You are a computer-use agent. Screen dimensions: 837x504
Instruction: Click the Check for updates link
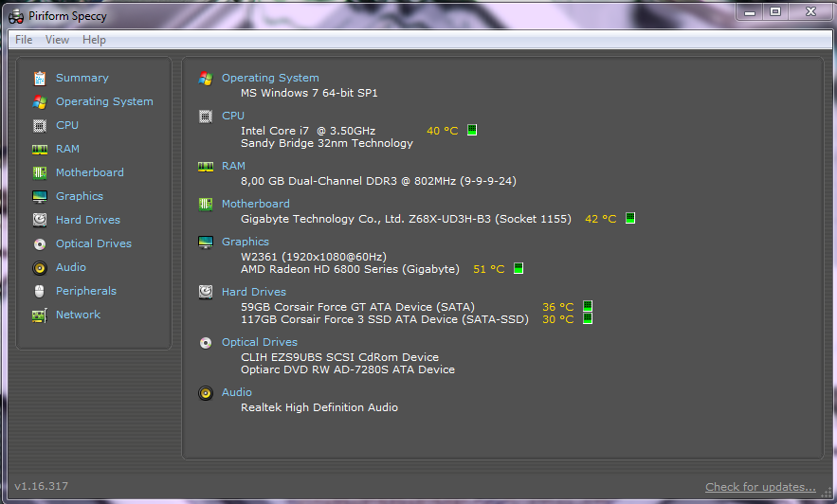coord(760,486)
